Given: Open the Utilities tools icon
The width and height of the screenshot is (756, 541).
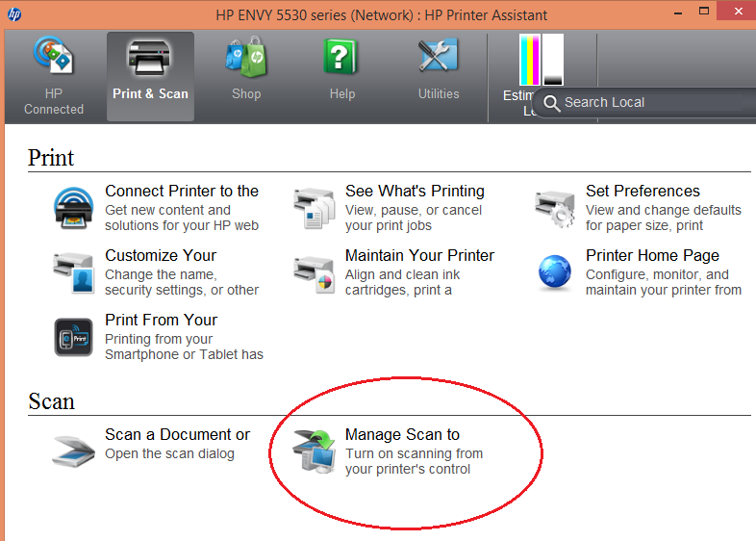Looking at the screenshot, I should [x=438, y=56].
